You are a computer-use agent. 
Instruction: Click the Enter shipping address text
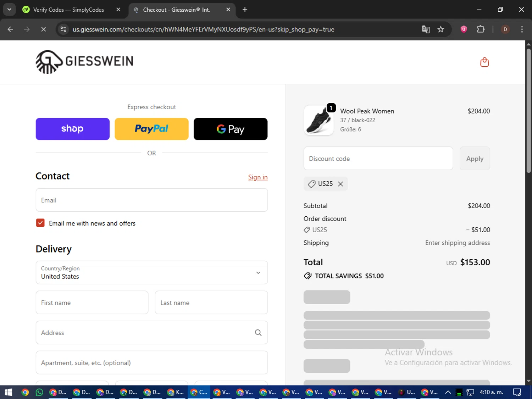(x=458, y=243)
